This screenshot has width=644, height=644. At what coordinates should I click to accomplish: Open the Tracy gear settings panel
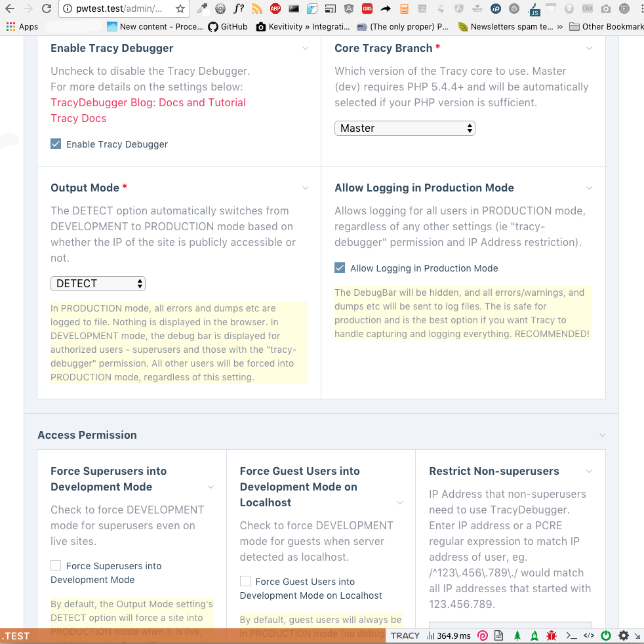coord(624,635)
